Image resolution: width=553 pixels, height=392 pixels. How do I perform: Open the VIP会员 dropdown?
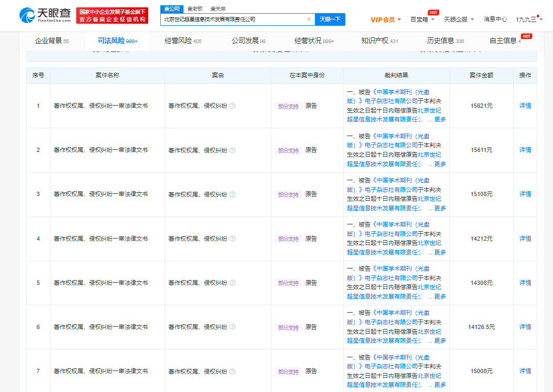coord(385,19)
